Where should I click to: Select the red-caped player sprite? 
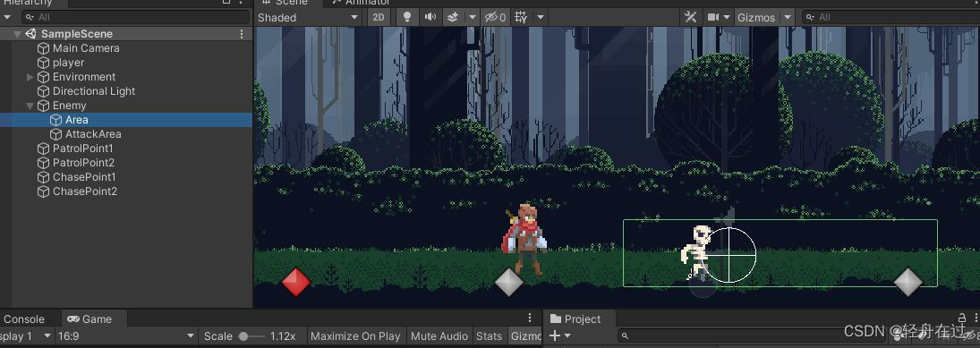pos(525,239)
